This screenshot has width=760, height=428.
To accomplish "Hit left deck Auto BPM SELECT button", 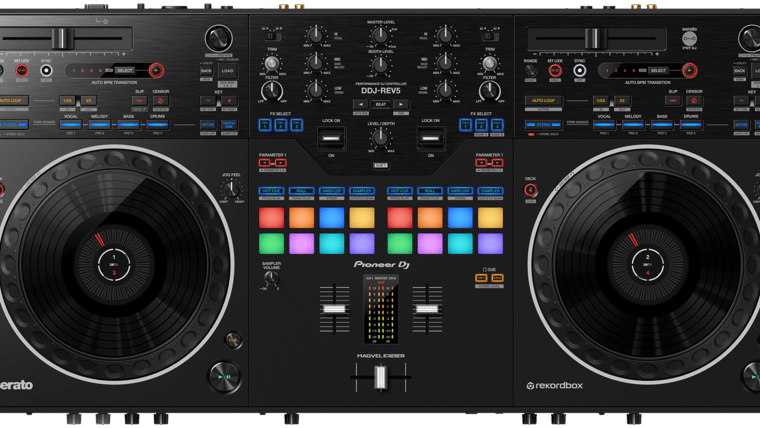I will point(125,71).
